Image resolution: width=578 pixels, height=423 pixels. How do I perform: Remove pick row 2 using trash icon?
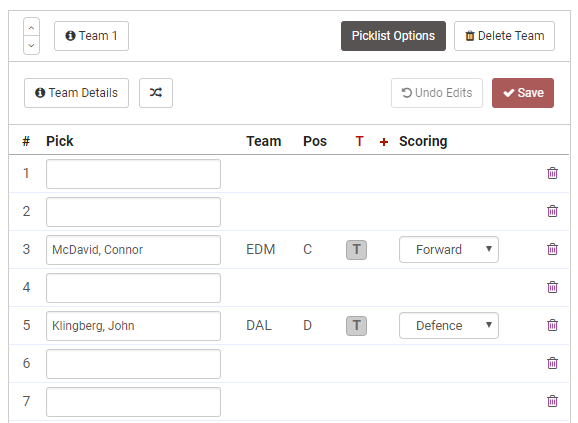pos(552,211)
